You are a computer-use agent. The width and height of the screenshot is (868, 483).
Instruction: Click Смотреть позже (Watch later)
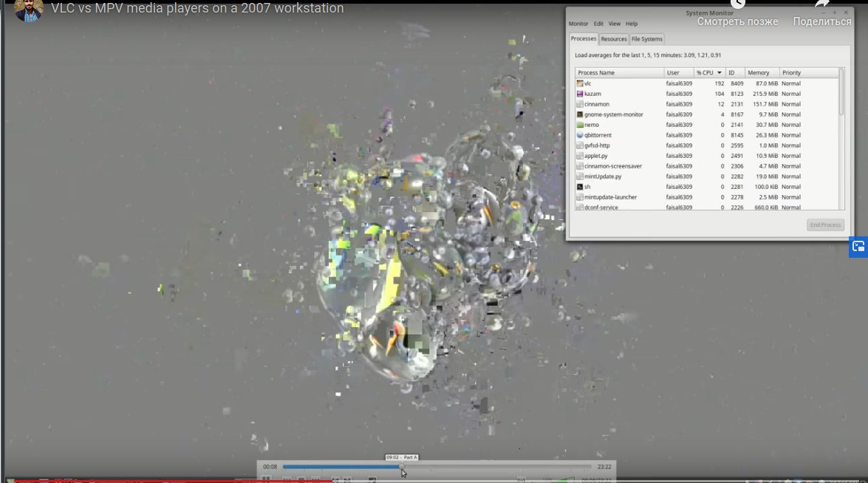(x=737, y=21)
